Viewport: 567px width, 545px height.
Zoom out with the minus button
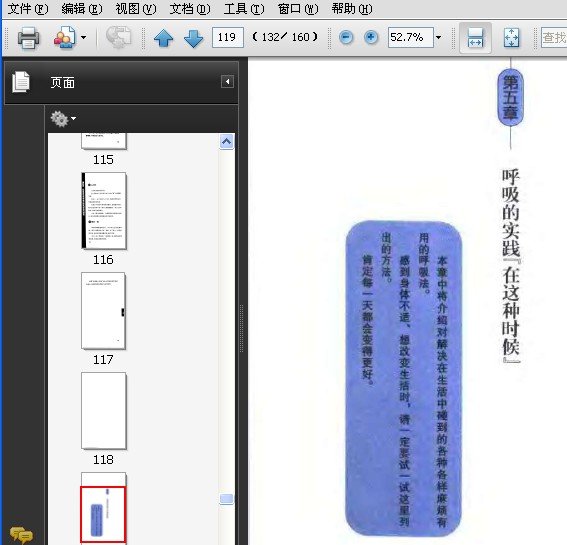click(346, 37)
